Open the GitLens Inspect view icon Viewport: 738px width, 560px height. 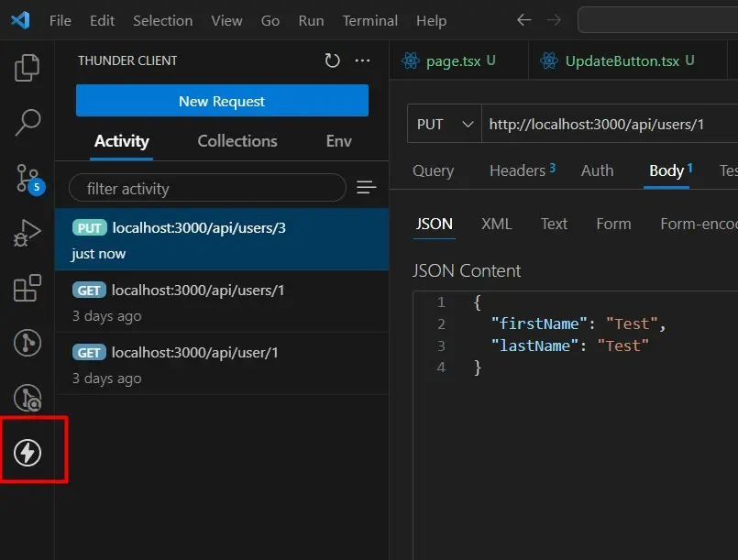(x=28, y=398)
